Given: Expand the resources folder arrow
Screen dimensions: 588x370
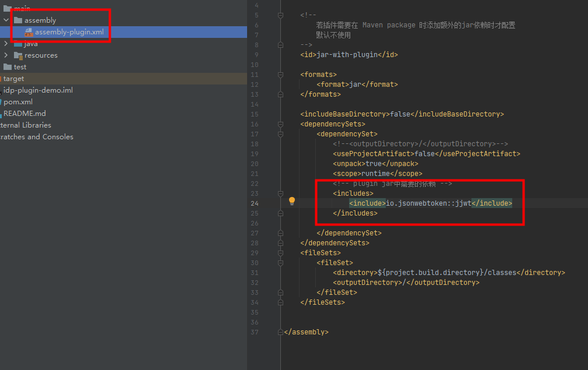Looking at the screenshot, I should [x=6, y=55].
